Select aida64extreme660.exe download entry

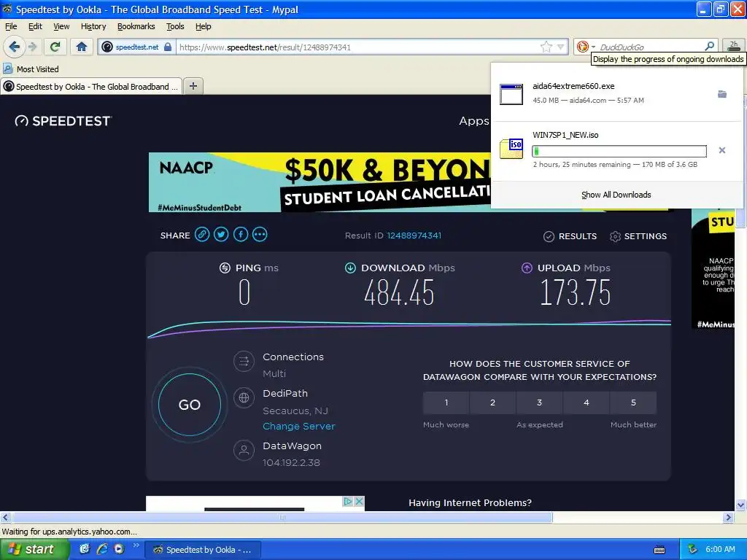coord(616,93)
